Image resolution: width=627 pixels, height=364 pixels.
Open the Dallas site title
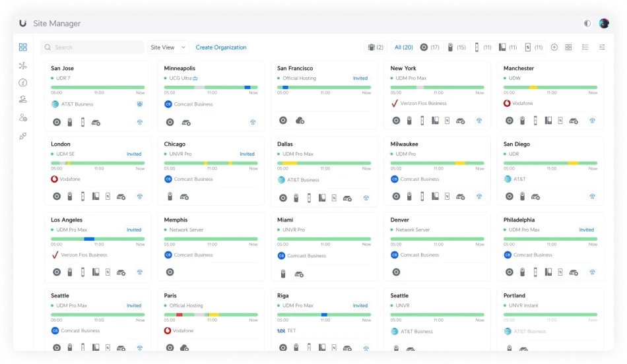click(x=284, y=144)
